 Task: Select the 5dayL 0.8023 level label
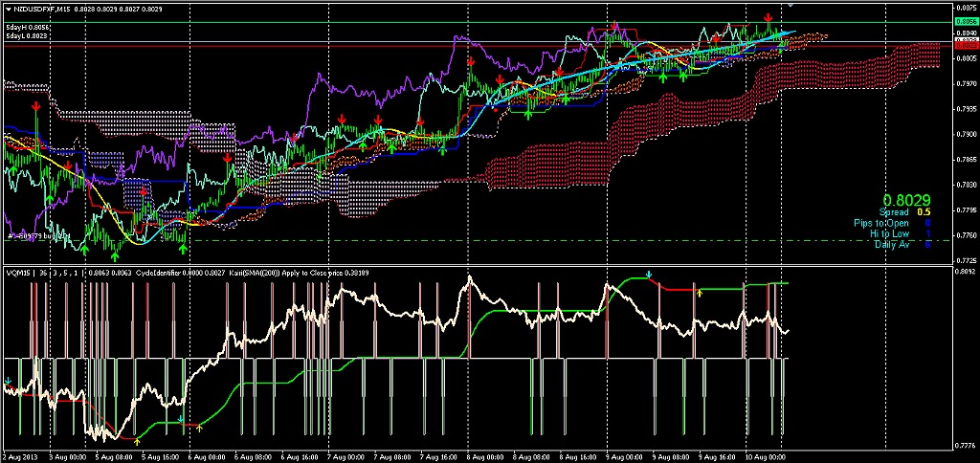tap(24, 35)
